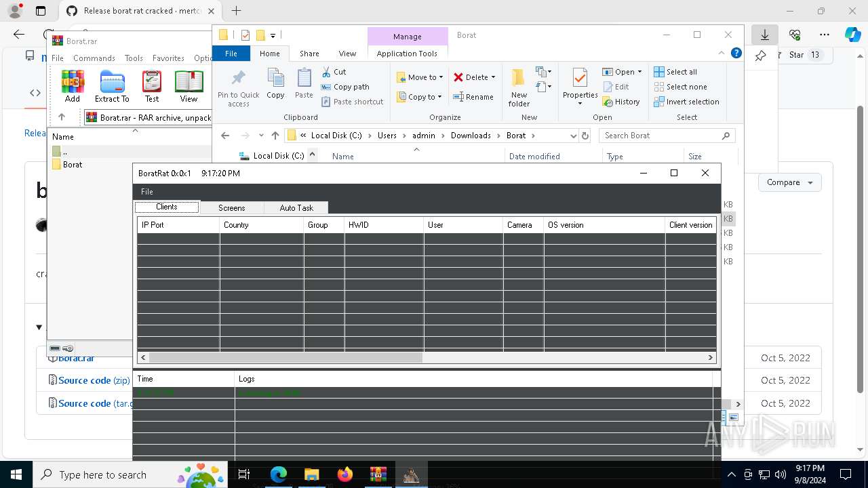
Task: Click the Paste icon in Explorer ribbon
Action: tap(304, 84)
